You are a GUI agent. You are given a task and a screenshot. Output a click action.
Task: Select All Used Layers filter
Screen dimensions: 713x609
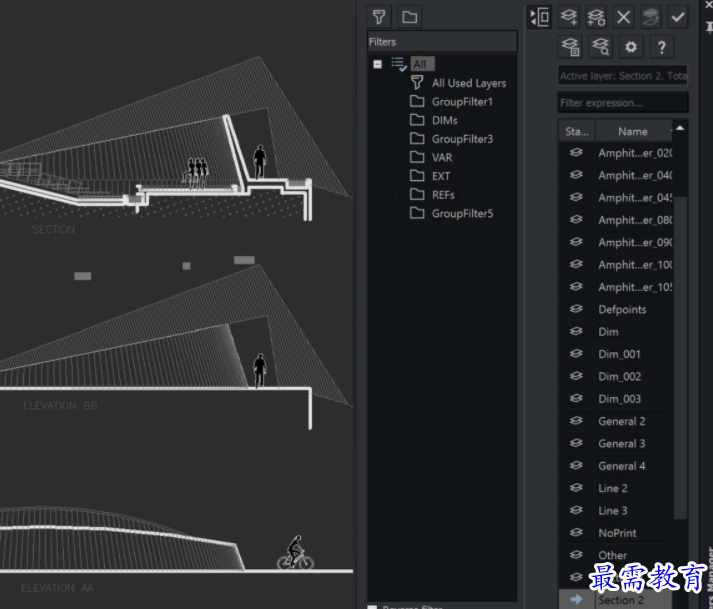tap(469, 83)
